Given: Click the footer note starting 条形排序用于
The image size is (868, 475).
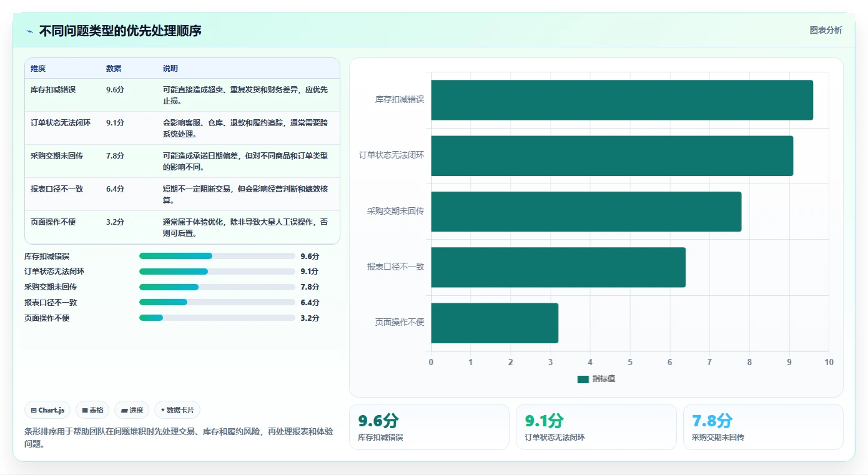Looking at the screenshot, I should point(179,438).
